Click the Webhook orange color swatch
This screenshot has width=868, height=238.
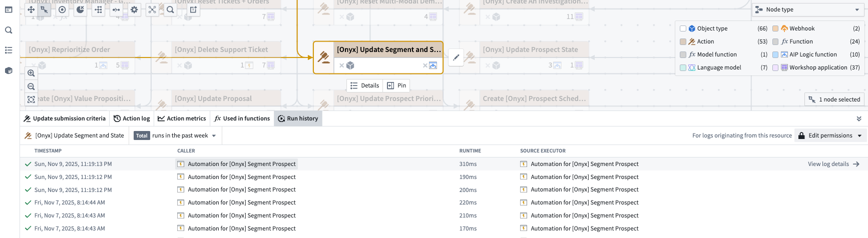pyautogui.click(x=775, y=28)
